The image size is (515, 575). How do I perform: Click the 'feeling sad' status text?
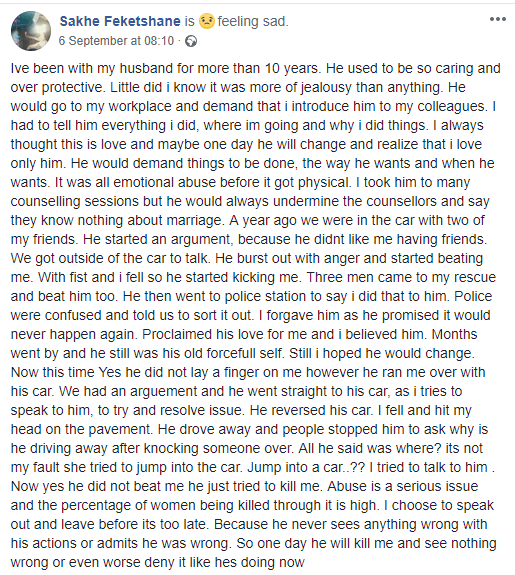coord(253,21)
